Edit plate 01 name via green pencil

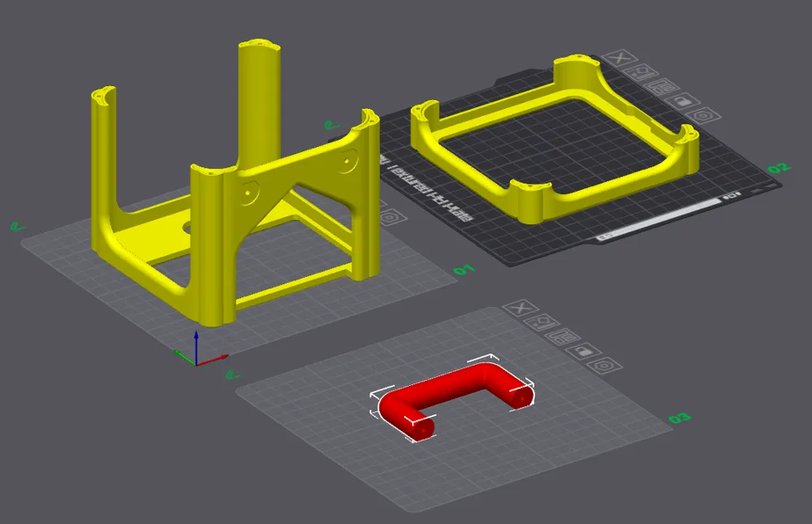pyautogui.click(x=18, y=227)
